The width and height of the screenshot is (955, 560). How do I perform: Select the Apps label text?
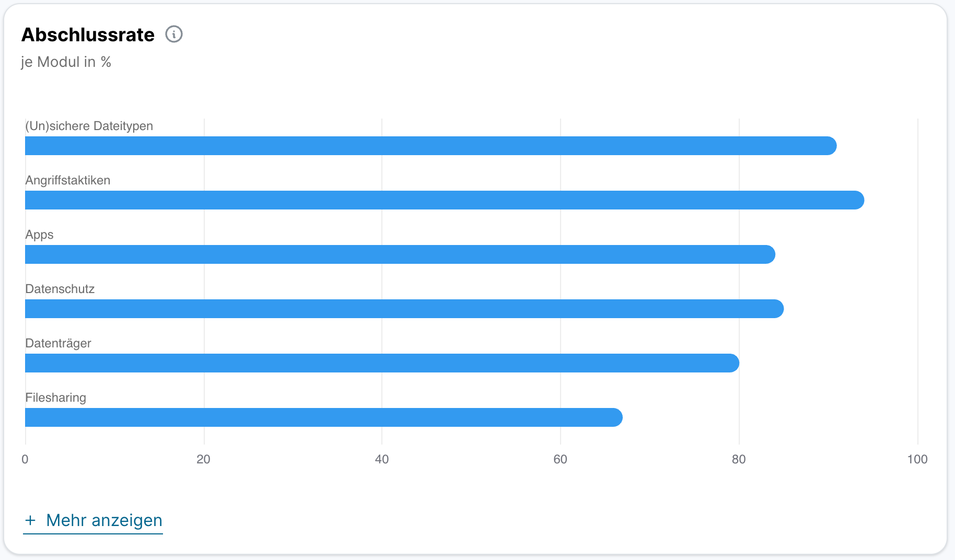pyautogui.click(x=39, y=235)
